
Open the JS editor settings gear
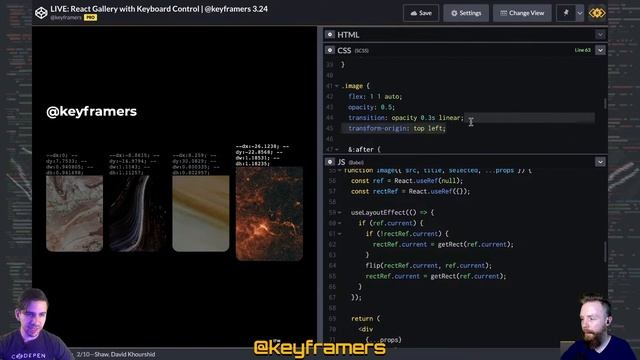(x=330, y=162)
